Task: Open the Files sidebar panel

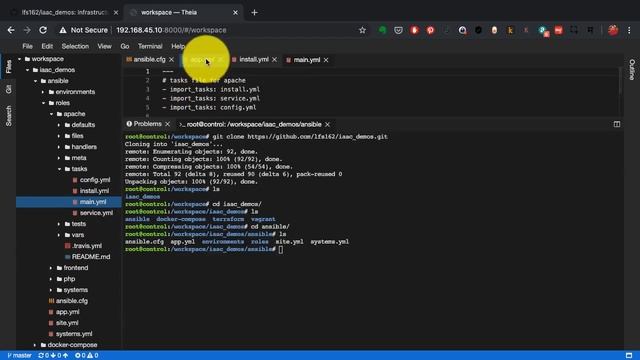Action: (x=9, y=67)
